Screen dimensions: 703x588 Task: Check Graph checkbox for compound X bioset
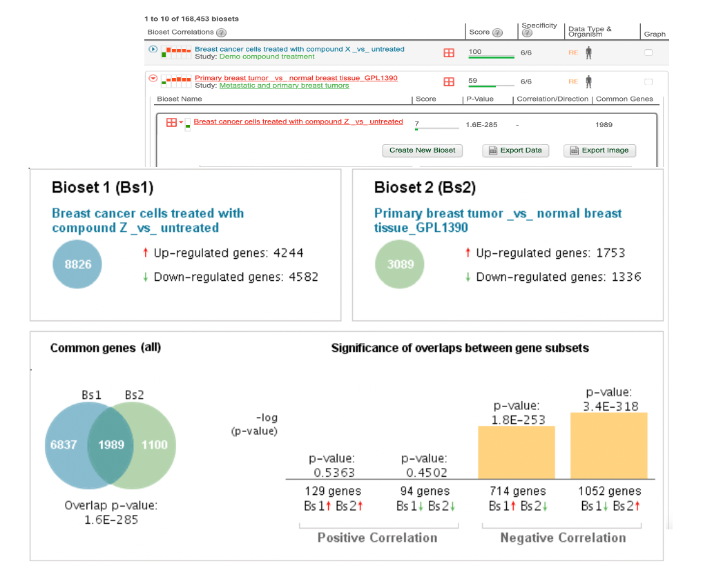(x=648, y=52)
